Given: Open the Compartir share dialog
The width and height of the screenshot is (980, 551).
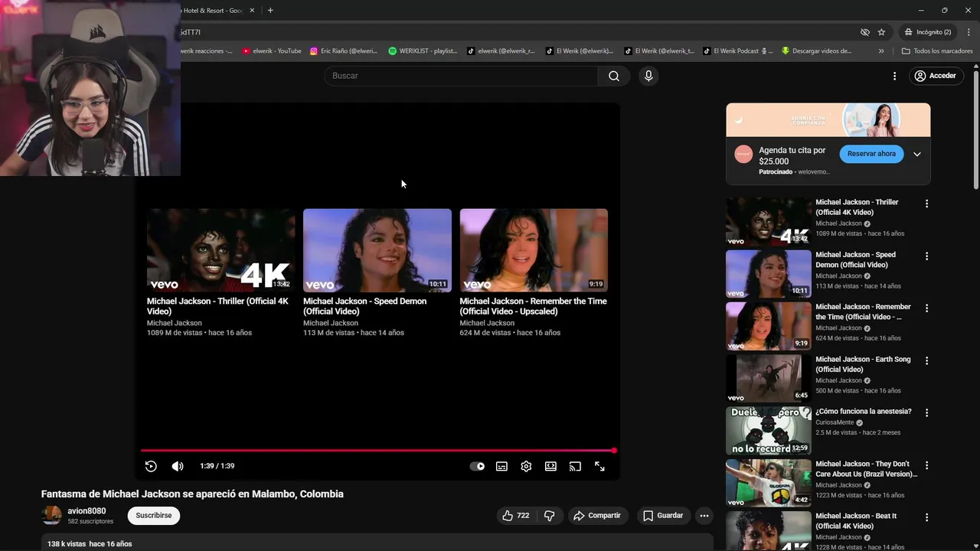Looking at the screenshot, I should [597, 516].
